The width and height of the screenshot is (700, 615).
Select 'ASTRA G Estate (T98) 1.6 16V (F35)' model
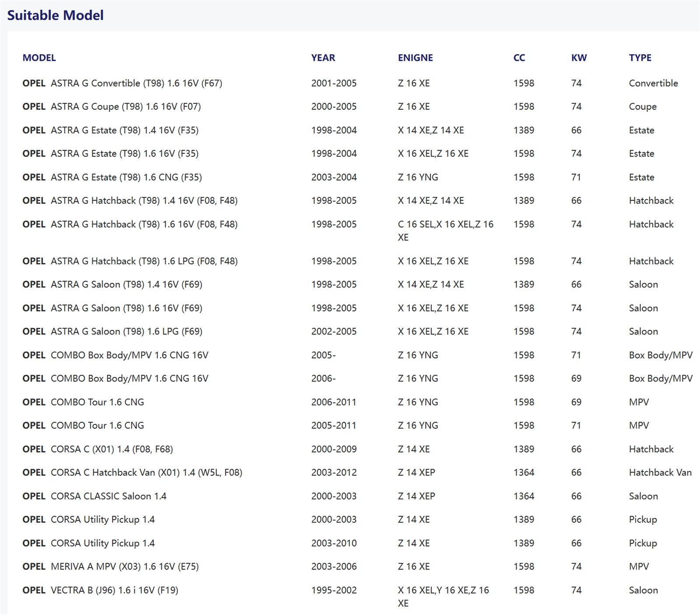click(125, 154)
